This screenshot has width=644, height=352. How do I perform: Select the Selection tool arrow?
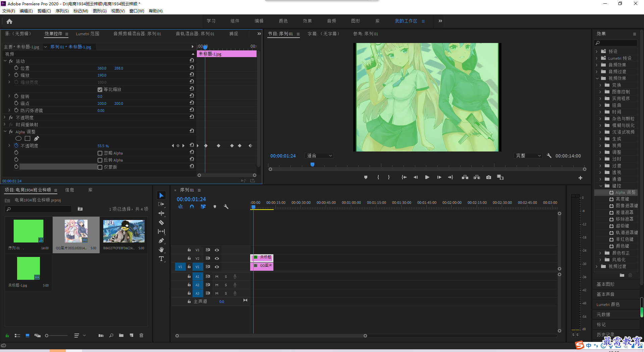161,195
